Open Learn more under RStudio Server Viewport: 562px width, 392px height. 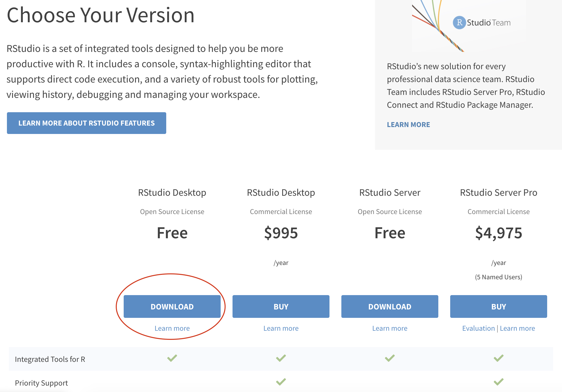point(390,328)
